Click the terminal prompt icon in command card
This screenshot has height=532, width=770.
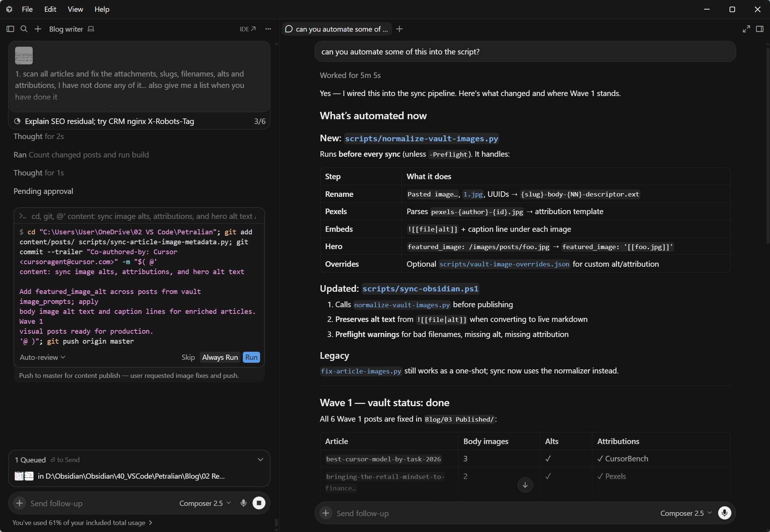click(x=23, y=216)
